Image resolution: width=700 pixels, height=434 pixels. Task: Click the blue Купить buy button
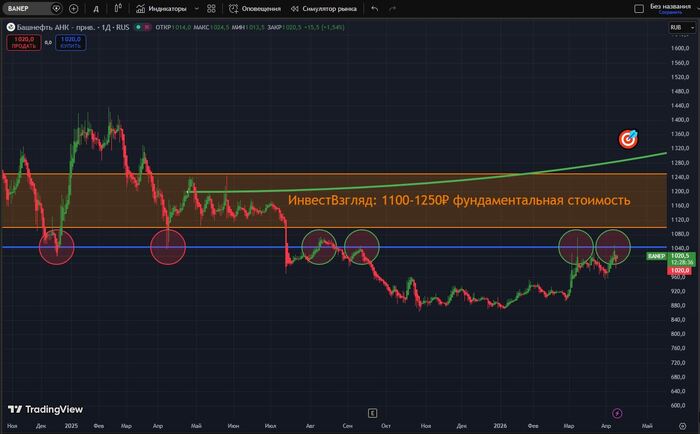tap(71, 42)
